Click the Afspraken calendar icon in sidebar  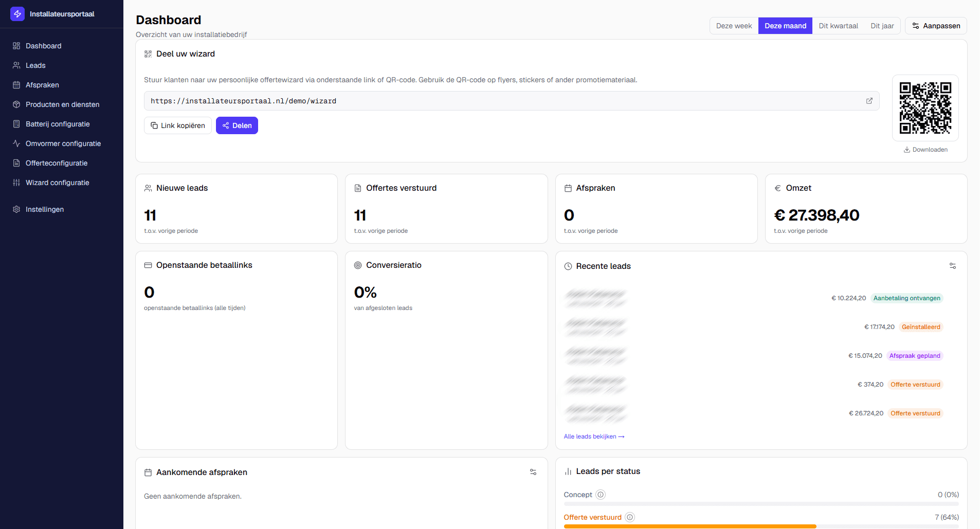(16, 85)
